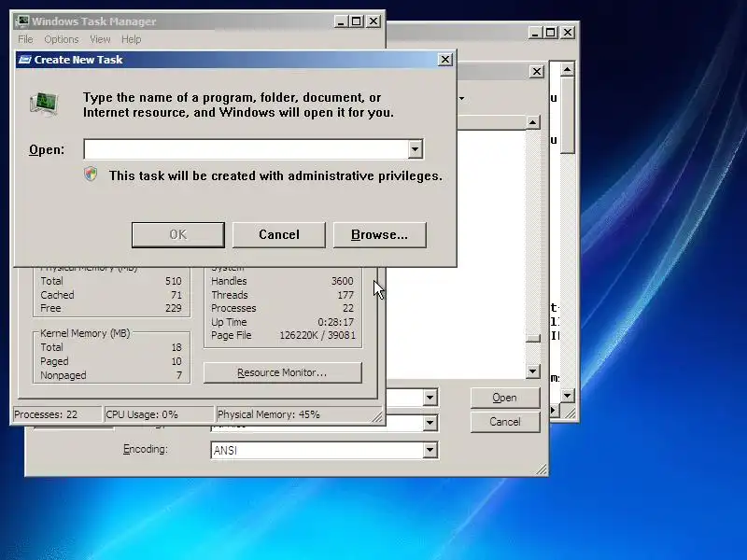Click the Windows Task Manager title icon
747x560 pixels.
click(x=21, y=21)
